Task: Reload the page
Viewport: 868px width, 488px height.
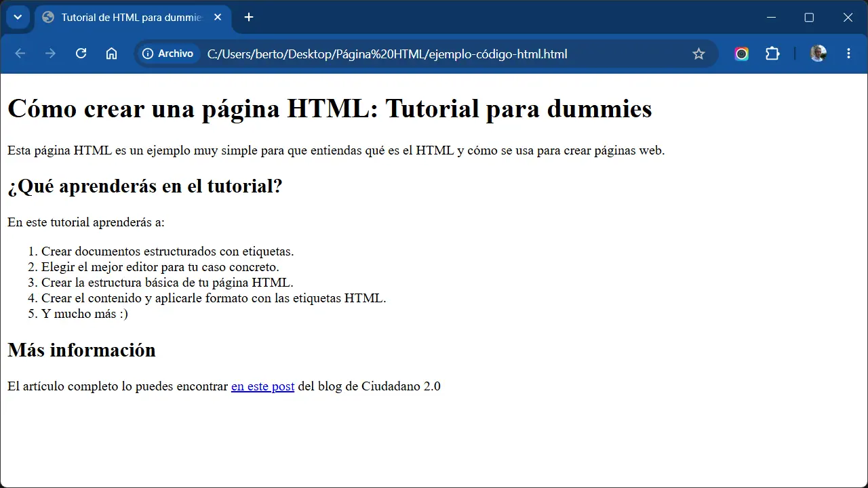Action: coord(81,54)
